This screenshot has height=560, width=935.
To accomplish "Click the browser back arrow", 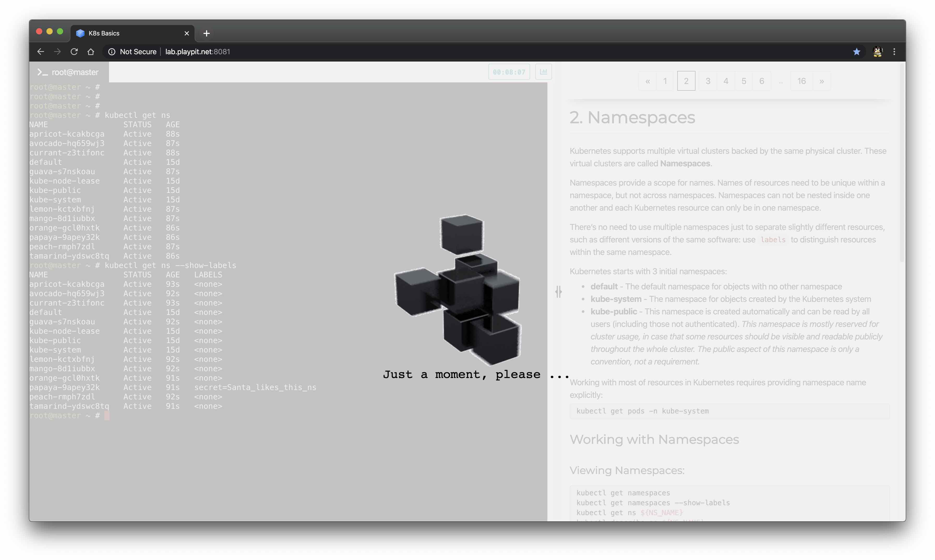I will [40, 52].
